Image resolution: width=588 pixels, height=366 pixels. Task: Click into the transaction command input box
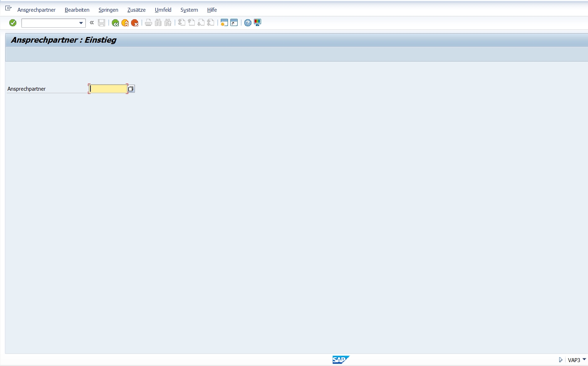(50, 23)
